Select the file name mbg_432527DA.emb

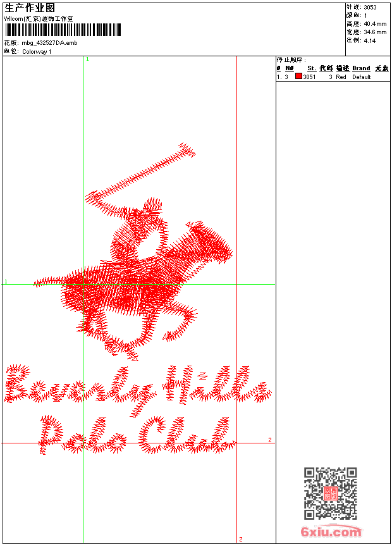click(49, 43)
